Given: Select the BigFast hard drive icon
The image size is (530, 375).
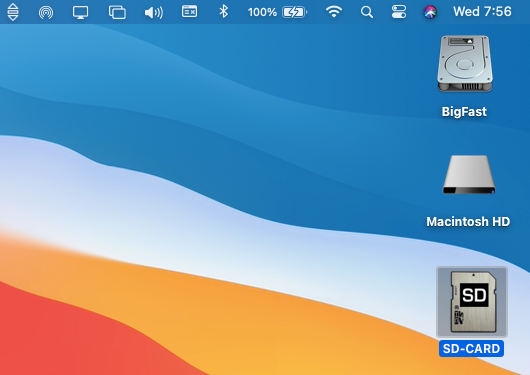Looking at the screenshot, I should point(465,64).
